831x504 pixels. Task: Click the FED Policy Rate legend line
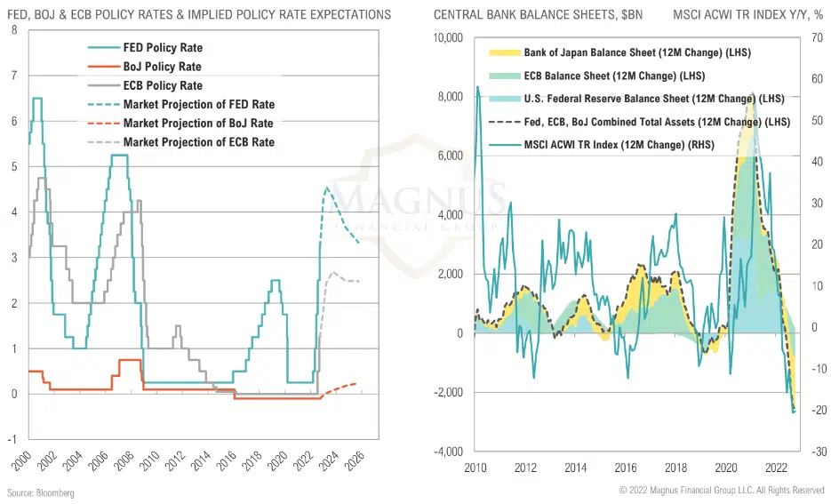click(x=102, y=48)
